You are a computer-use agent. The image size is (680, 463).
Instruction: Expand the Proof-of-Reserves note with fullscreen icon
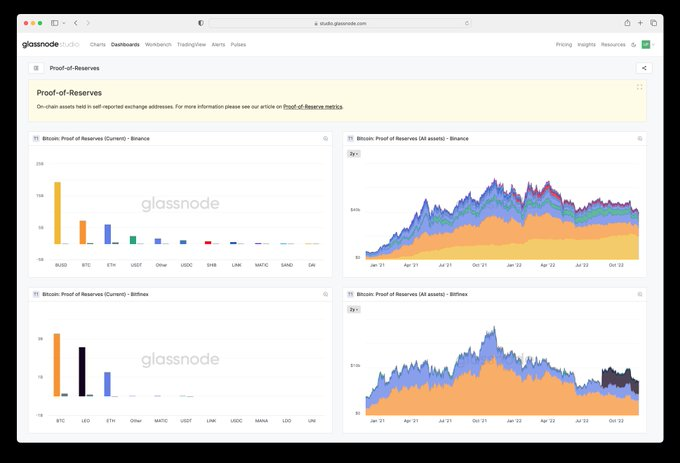[x=639, y=87]
